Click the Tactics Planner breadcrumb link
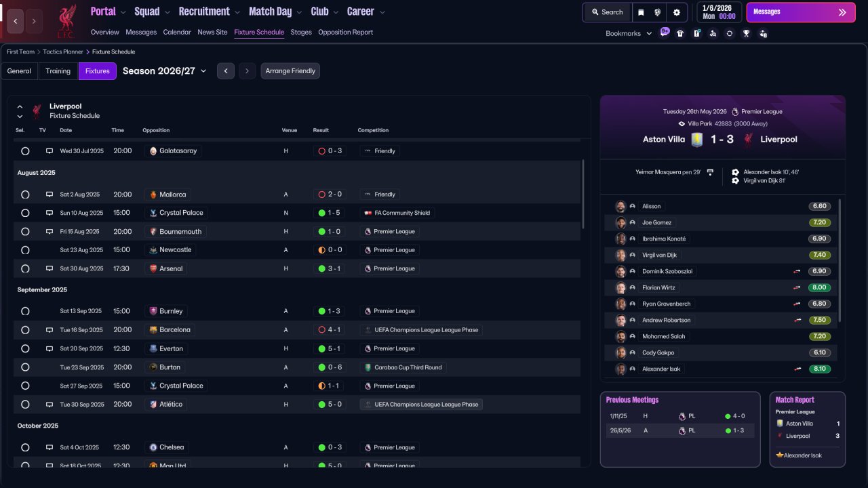Screen dimensions: 868x488 (x=63, y=52)
